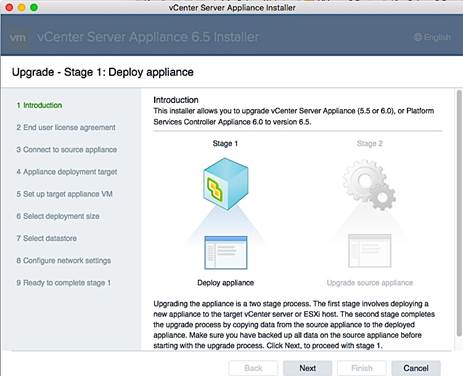The image size is (463, 376).
Task: Maximize the window with green button
Action: (x=34, y=7)
